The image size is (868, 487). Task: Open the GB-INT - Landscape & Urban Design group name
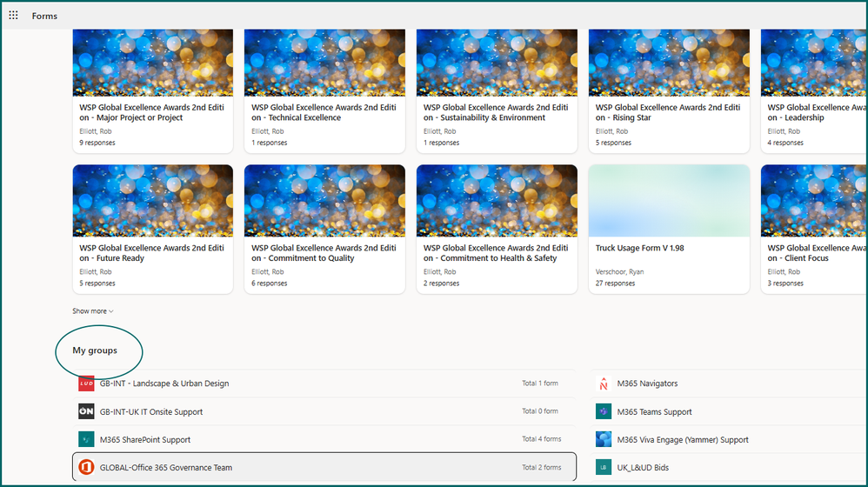[x=164, y=384]
